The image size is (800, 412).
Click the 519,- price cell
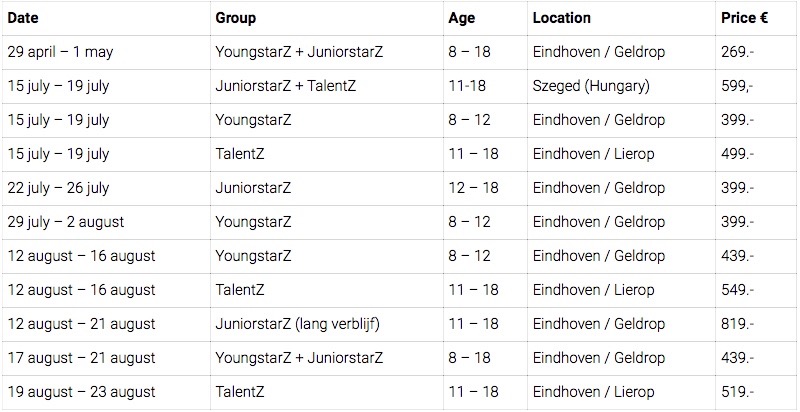point(737,392)
